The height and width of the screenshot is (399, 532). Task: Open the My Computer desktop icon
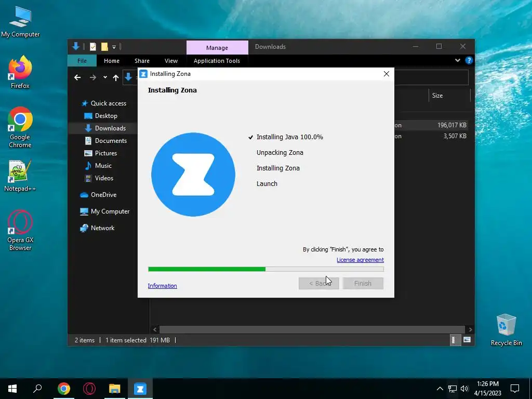tap(20, 22)
